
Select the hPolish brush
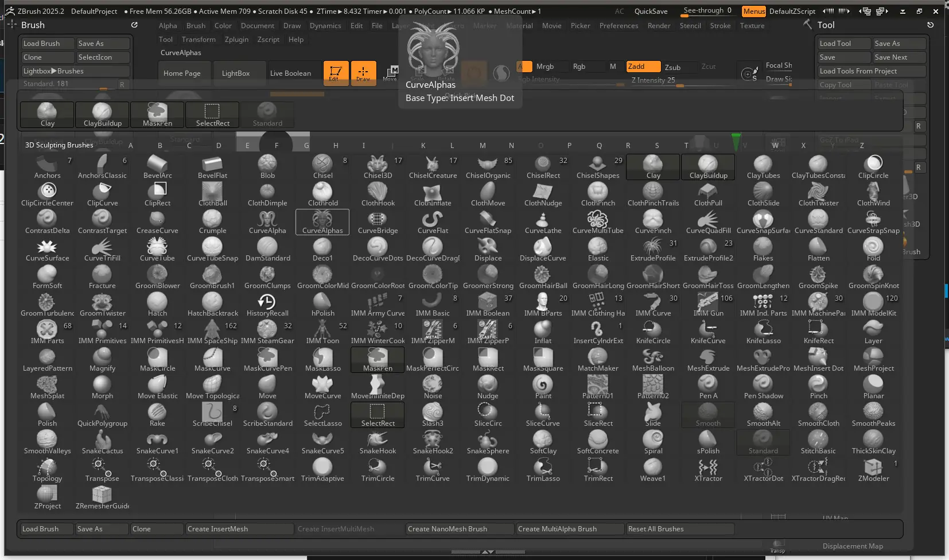[x=322, y=305]
